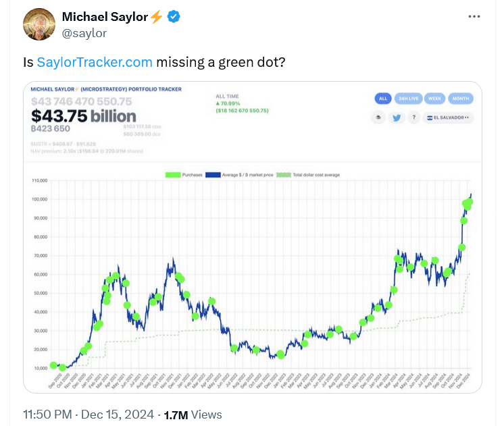Open the tweet's three-dot more menu
The image size is (504, 426).
click(x=475, y=17)
